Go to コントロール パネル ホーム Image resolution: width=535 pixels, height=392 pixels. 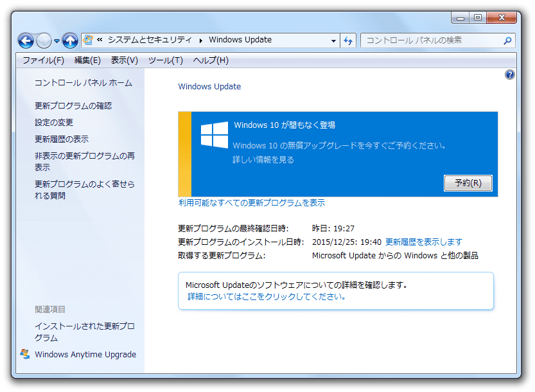pyautogui.click(x=83, y=83)
